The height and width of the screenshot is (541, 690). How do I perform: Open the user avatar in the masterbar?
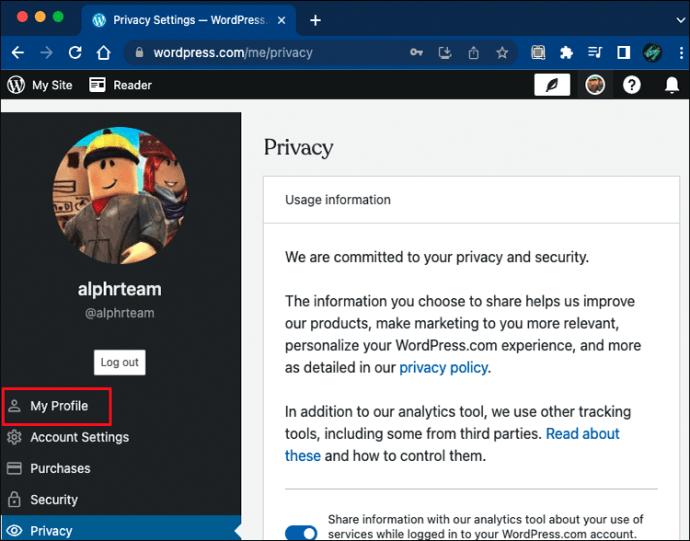pyautogui.click(x=595, y=85)
